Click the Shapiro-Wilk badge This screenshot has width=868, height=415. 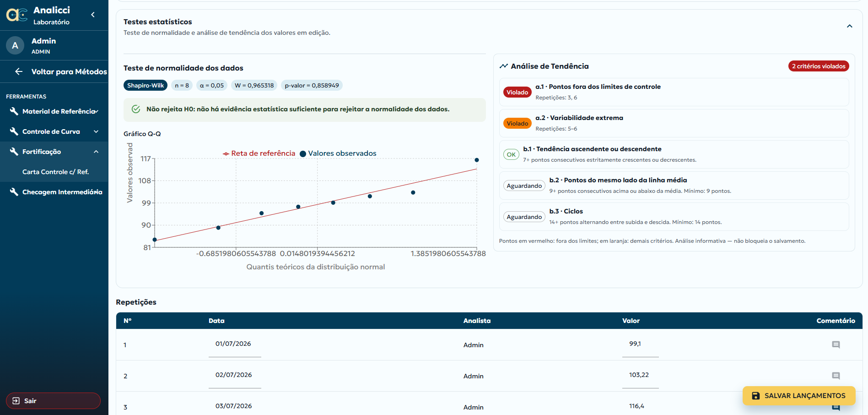(146, 85)
